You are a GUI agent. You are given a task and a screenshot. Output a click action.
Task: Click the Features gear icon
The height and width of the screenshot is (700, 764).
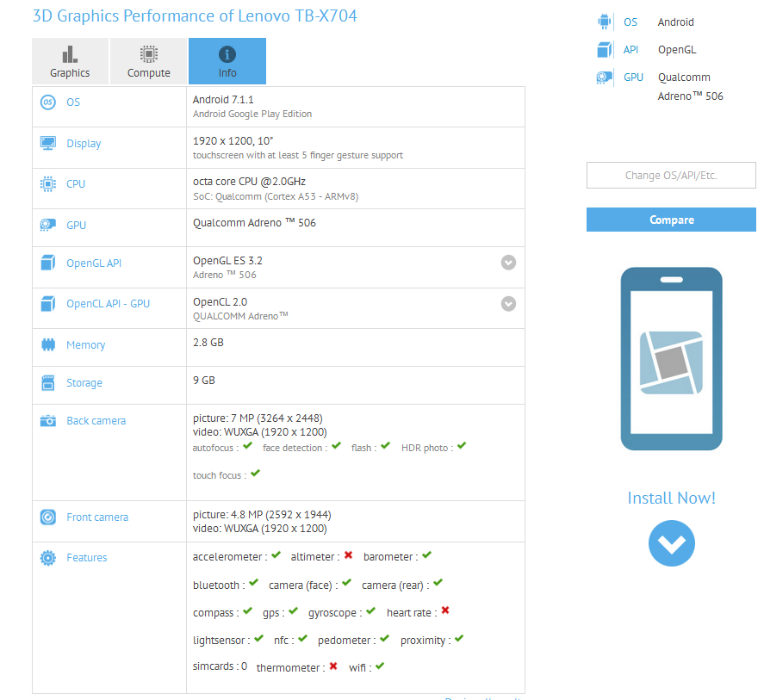click(47, 558)
